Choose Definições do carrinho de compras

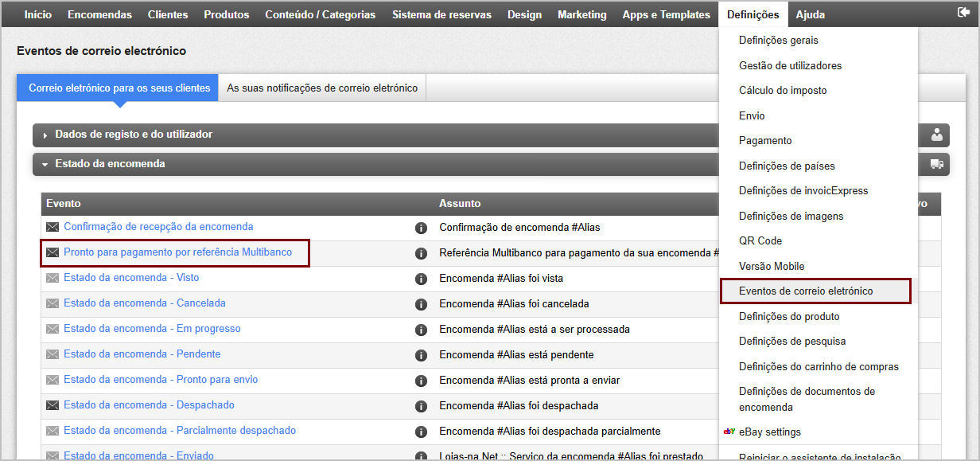coord(819,367)
